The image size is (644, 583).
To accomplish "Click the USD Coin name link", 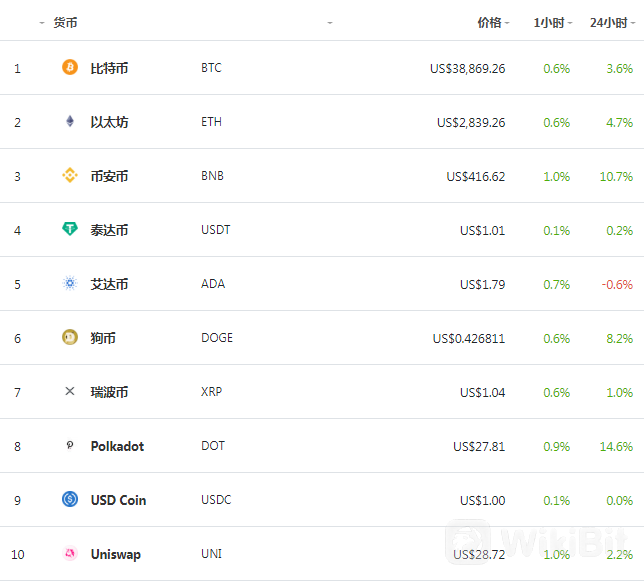I will (x=118, y=500).
